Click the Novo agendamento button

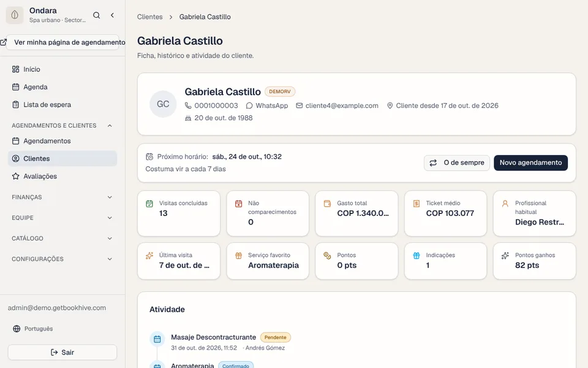[530, 163]
